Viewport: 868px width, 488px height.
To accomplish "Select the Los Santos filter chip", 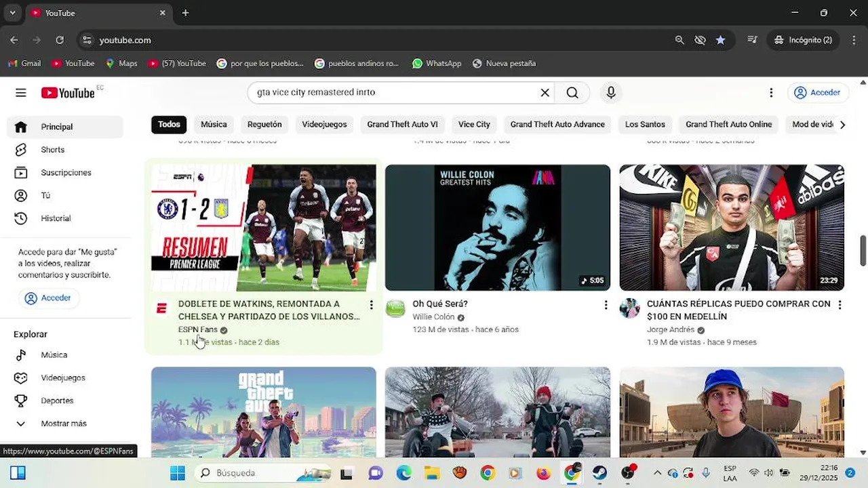I will [x=645, y=125].
